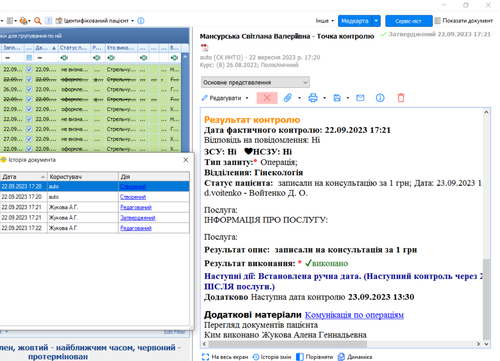Click the Дія column header in history
Screen dimensions: 500x361
(154, 177)
